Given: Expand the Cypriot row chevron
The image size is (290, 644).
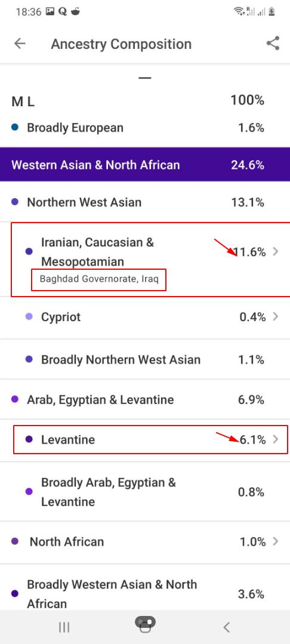Looking at the screenshot, I should tap(276, 317).
